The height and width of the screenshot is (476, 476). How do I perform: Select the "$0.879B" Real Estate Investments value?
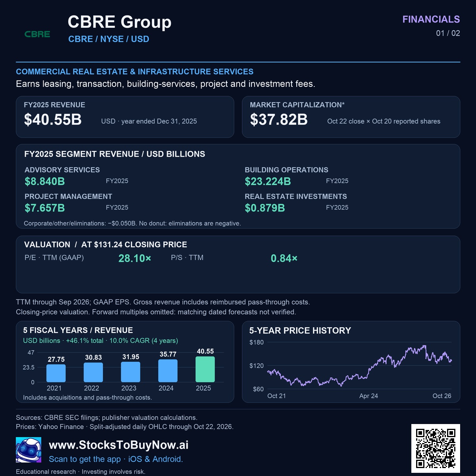[265, 208]
